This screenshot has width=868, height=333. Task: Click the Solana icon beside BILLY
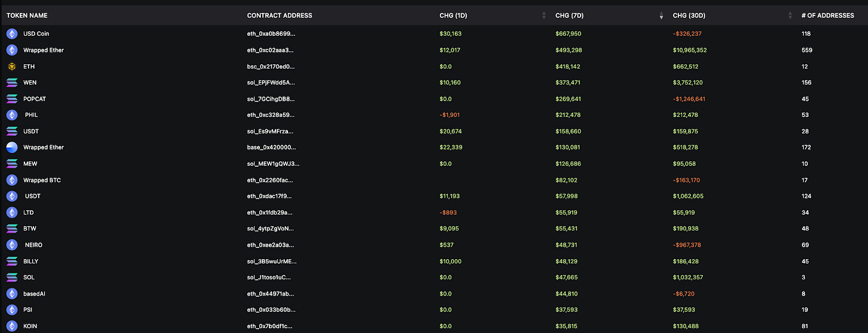tap(11, 261)
